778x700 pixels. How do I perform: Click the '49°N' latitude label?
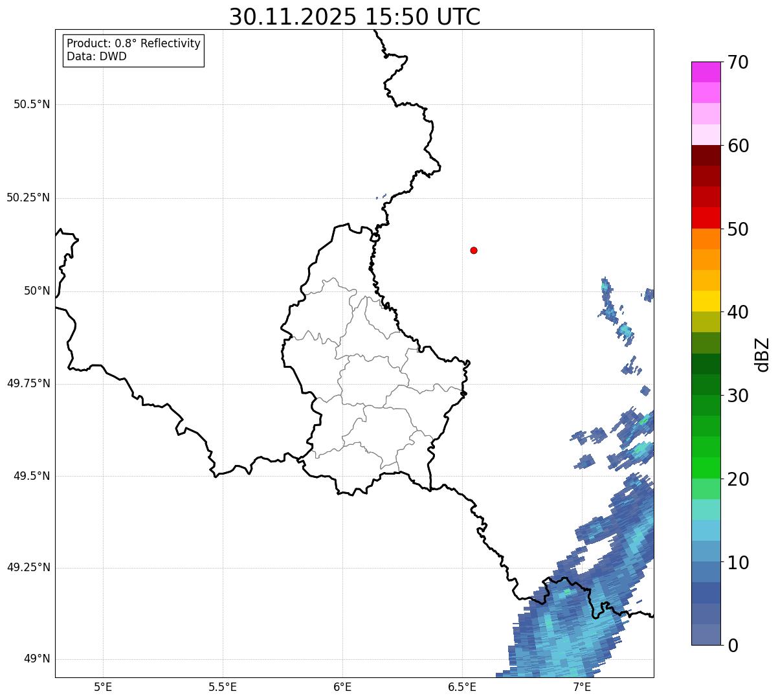pyautogui.click(x=37, y=659)
